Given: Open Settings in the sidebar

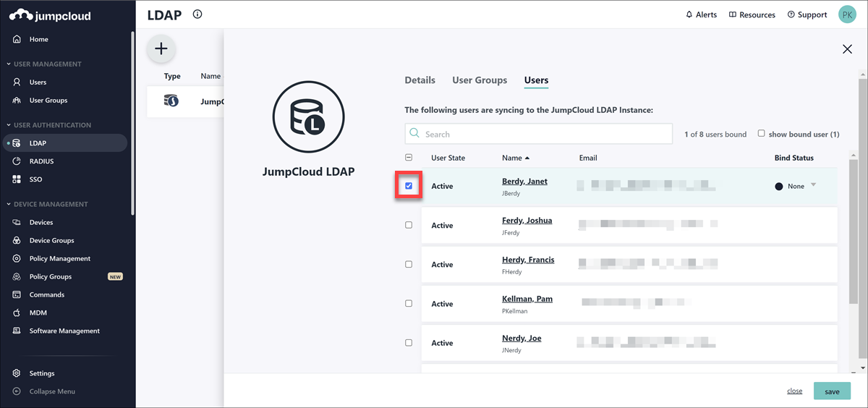Looking at the screenshot, I should [x=42, y=374].
